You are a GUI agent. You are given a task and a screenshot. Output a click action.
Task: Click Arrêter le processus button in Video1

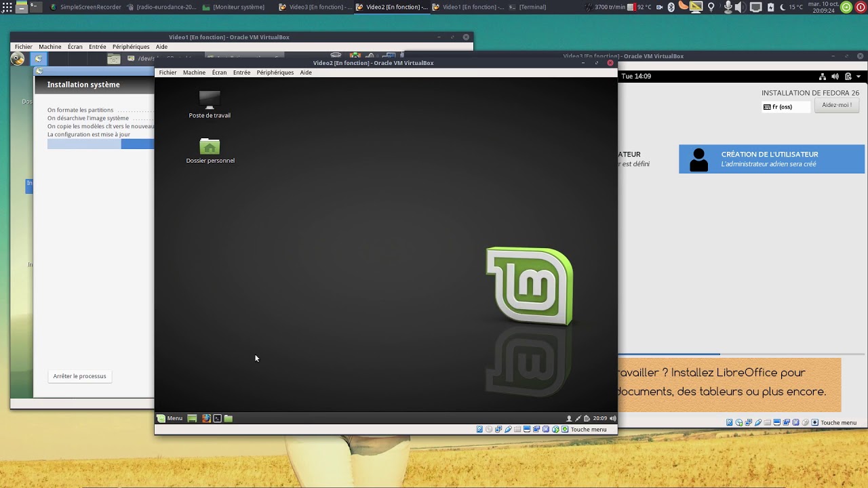point(79,376)
